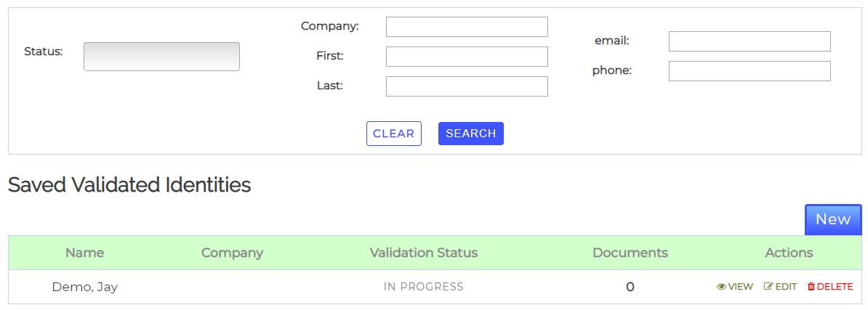Click the documents count 0 cell
The width and height of the screenshot is (868, 310).
click(630, 287)
